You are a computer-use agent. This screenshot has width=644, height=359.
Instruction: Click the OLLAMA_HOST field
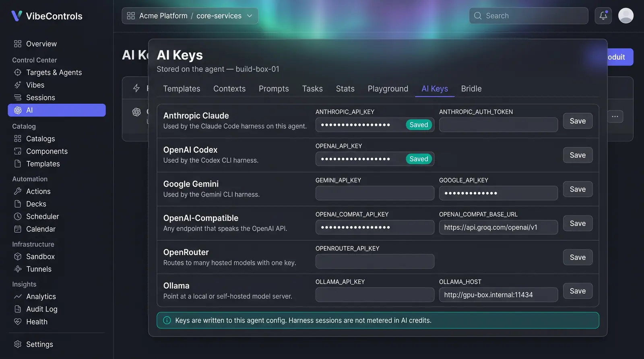pos(498,295)
